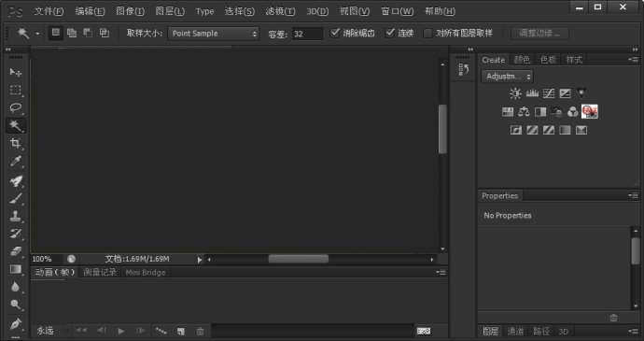Image resolution: width=644 pixels, height=341 pixels.
Task: Open the Type menu
Action: click(x=204, y=11)
